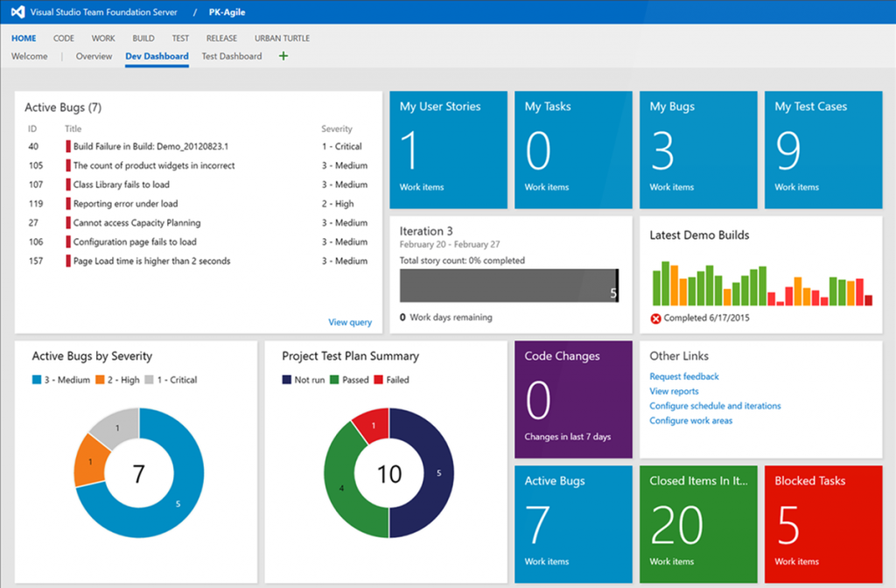Click the red failed build status icon
The height and width of the screenshot is (588, 896).
tap(655, 318)
